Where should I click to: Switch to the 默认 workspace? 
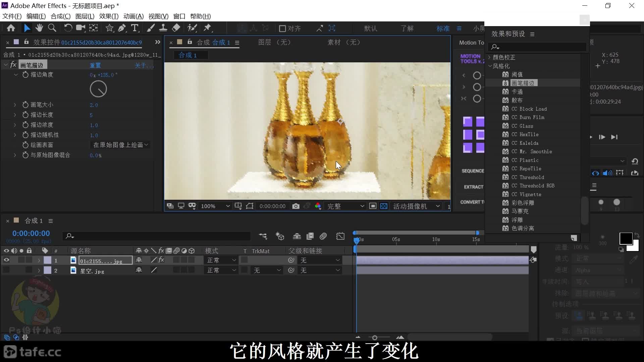tap(371, 28)
